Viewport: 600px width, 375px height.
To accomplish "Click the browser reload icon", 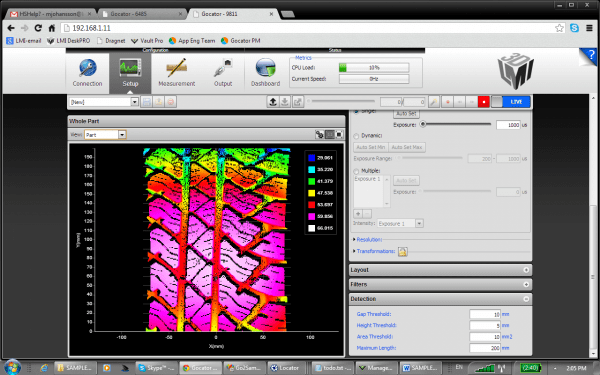I will pos(38,28).
